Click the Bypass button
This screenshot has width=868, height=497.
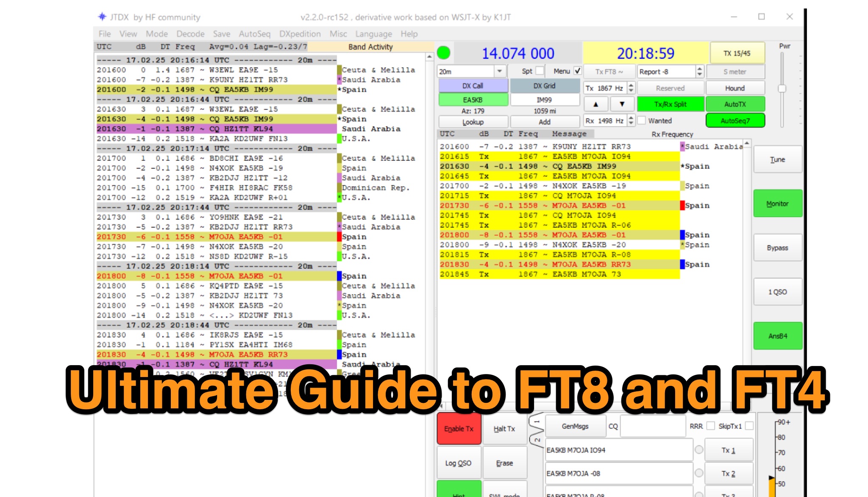pyautogui.click(x=778, y=248)
